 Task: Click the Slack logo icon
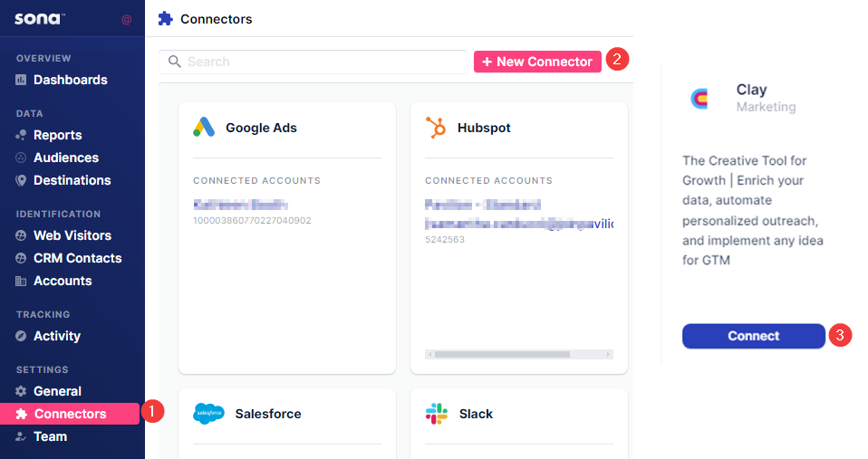click(x=436, y=414)
